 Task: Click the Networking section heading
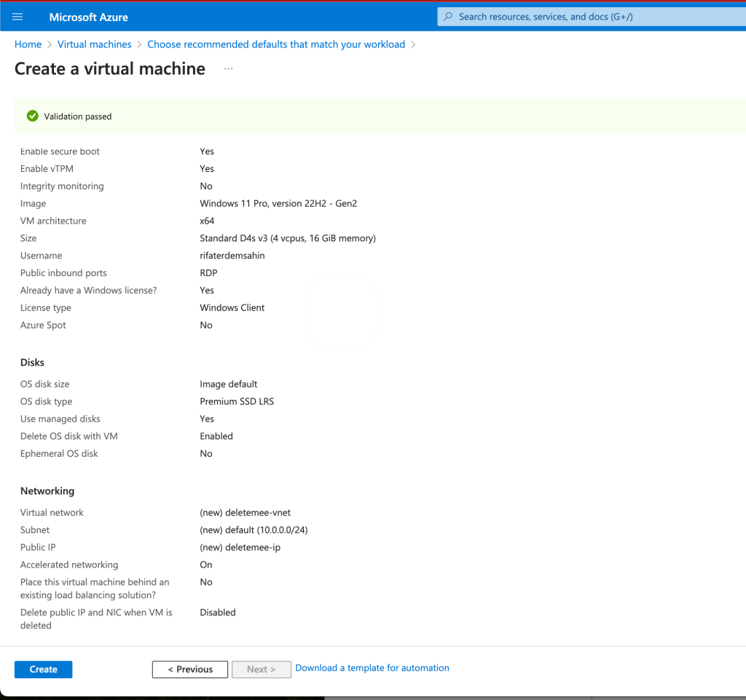pos(47,491)
